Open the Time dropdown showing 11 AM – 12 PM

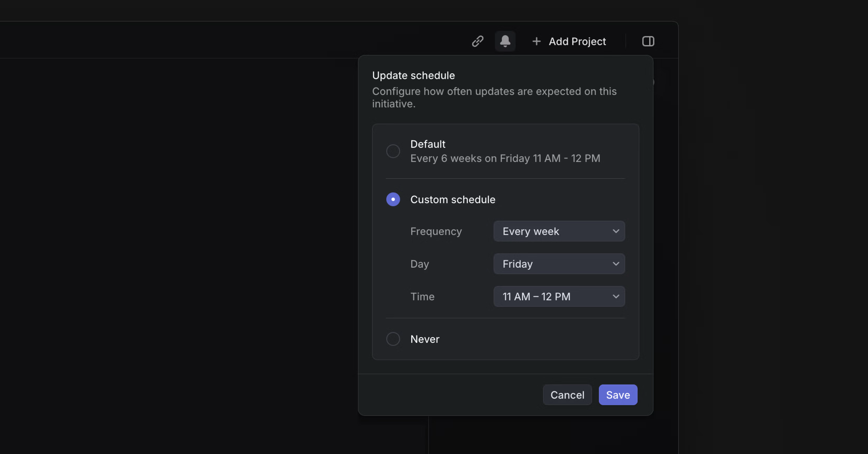click(x=559, y=297)
